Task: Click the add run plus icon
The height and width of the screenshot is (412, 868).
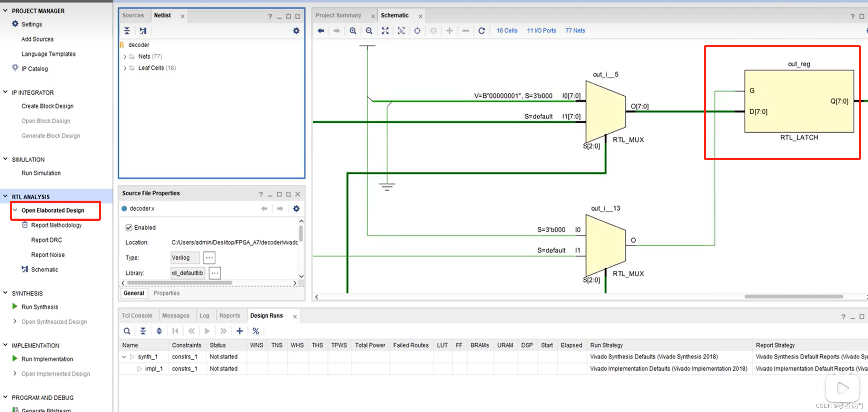Action: tap(240, 331)
